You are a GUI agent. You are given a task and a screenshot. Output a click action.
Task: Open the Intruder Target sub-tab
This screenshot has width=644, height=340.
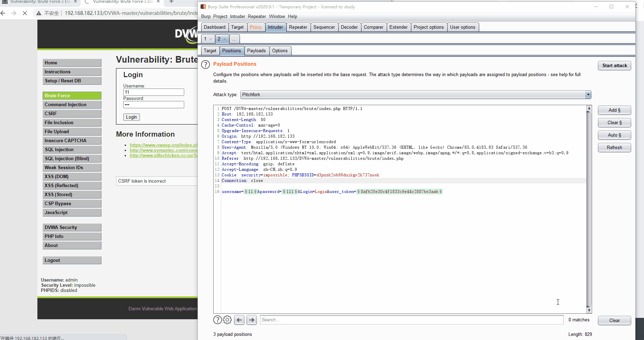tap(210, 51)
